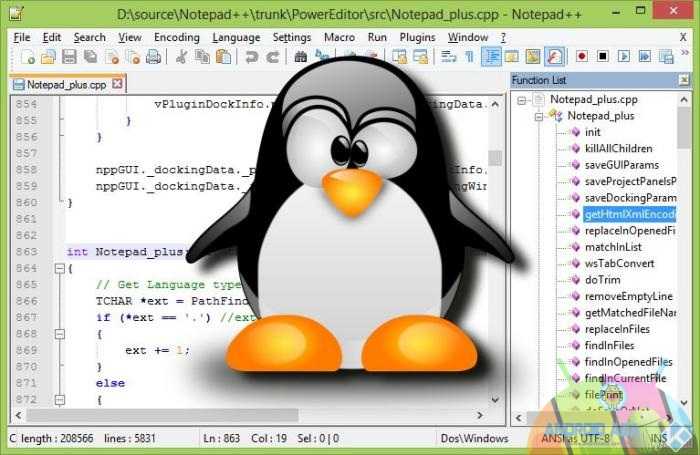Select findInFiles in the Function List
This screenshot has height=455, width=700.
point(609,346)
